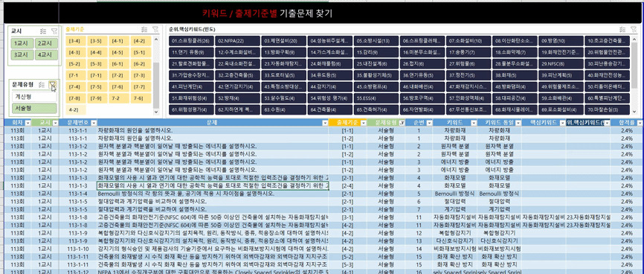Toggle multi-select in the 출제기준 slicer

144,29
